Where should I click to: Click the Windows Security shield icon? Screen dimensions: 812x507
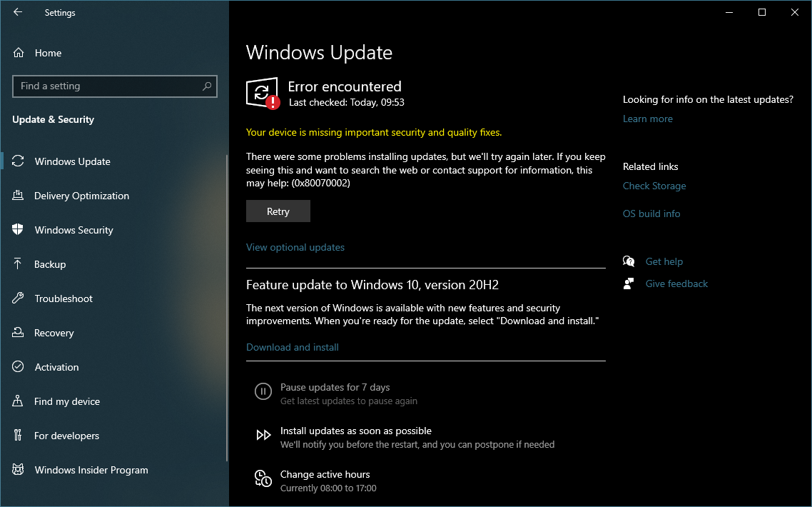(19, 230)
